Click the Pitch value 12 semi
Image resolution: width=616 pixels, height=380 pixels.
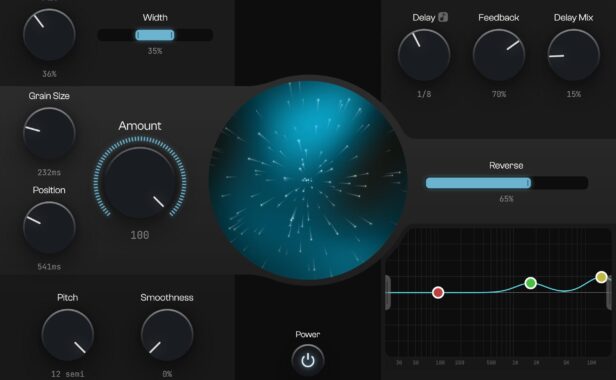coord(68,374)
